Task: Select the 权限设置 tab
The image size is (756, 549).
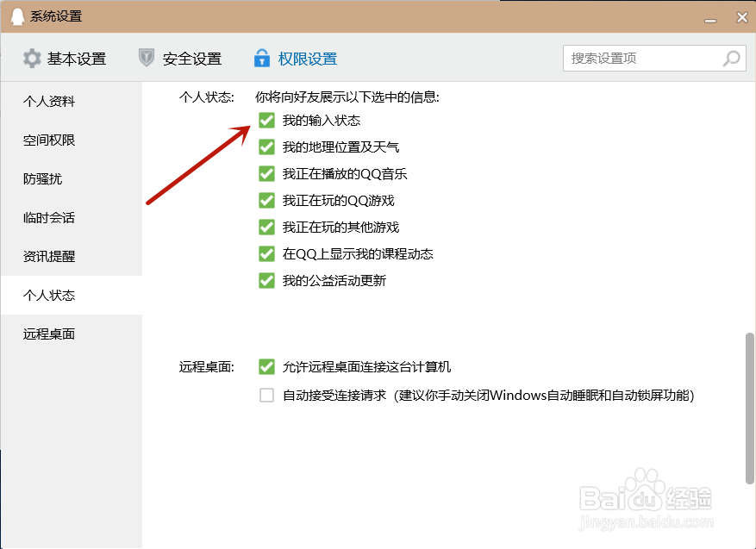Action: [x=296, y=59]
